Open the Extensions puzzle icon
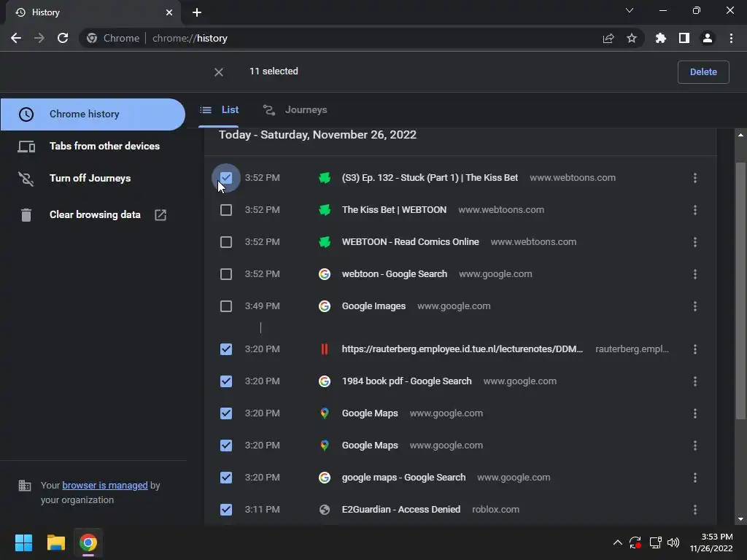The height and width of the screenshot is (560, 747). (x=661, y=38)
